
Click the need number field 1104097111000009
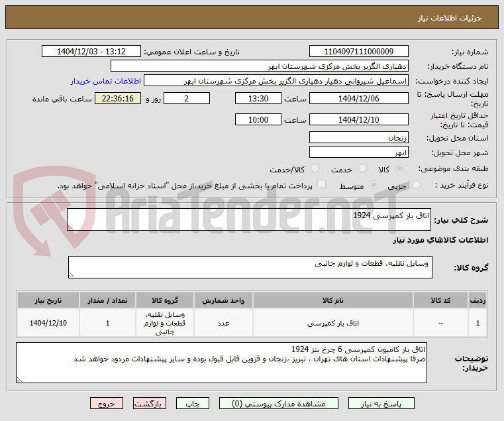click(359, 52)
